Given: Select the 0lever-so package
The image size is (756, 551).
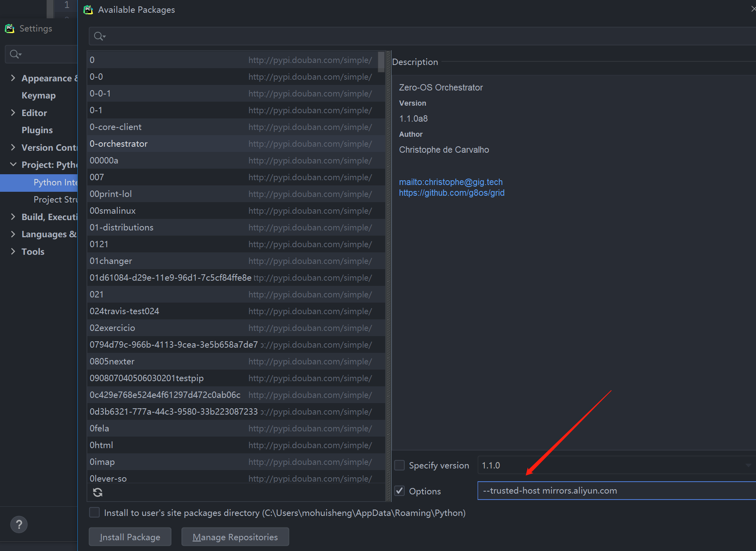Looking at the screenshot, I should pos(236,477).
